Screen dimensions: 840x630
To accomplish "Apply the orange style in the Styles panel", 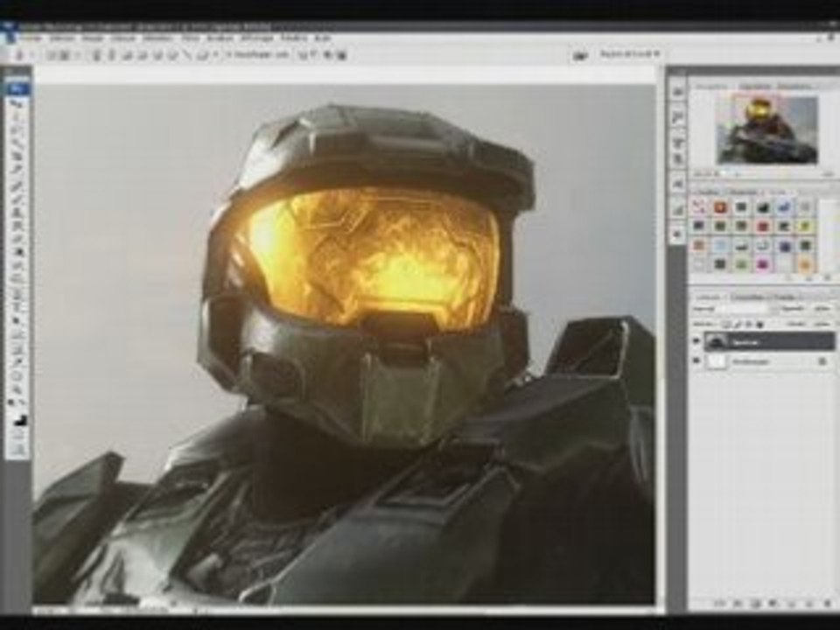I will click(x=805, y=264).
